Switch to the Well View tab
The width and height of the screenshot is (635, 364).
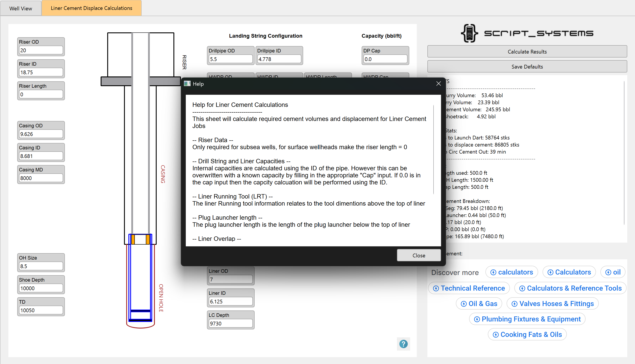click(x=21, y=8)
